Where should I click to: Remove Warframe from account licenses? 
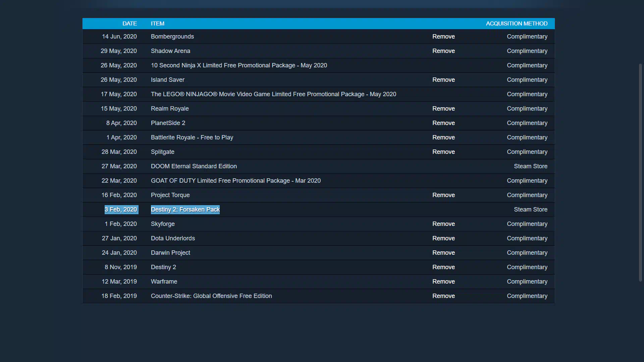tap(443, 282)
